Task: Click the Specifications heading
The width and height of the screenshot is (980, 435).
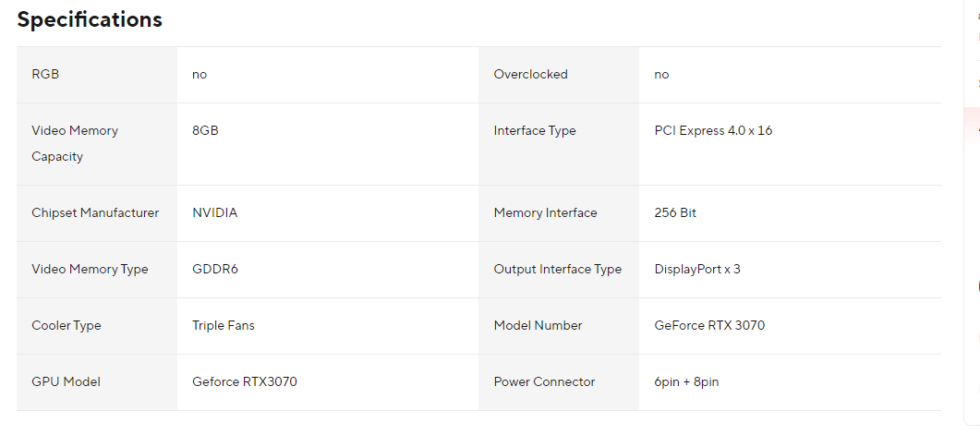Action: point(90,19)
